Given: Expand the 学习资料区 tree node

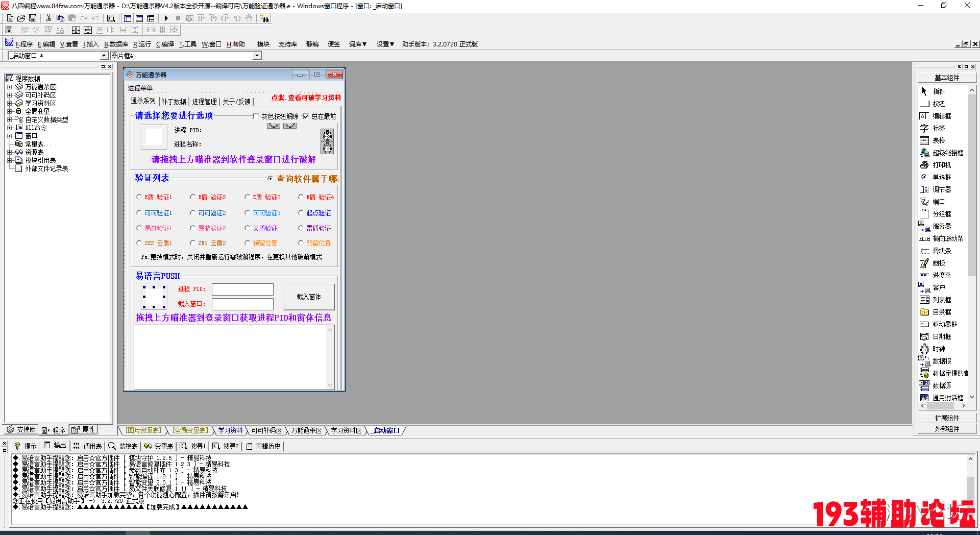Looking at the screenshot, I should 9,103.
